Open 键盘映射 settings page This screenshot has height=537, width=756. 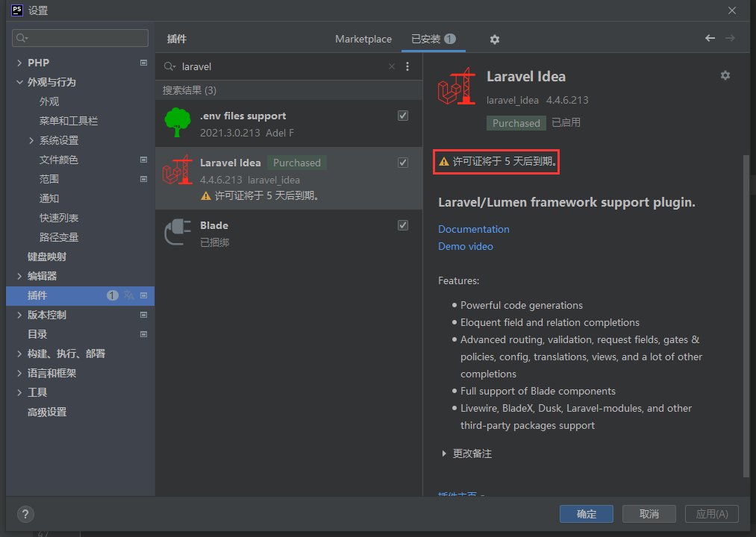[x=47, y=257]
